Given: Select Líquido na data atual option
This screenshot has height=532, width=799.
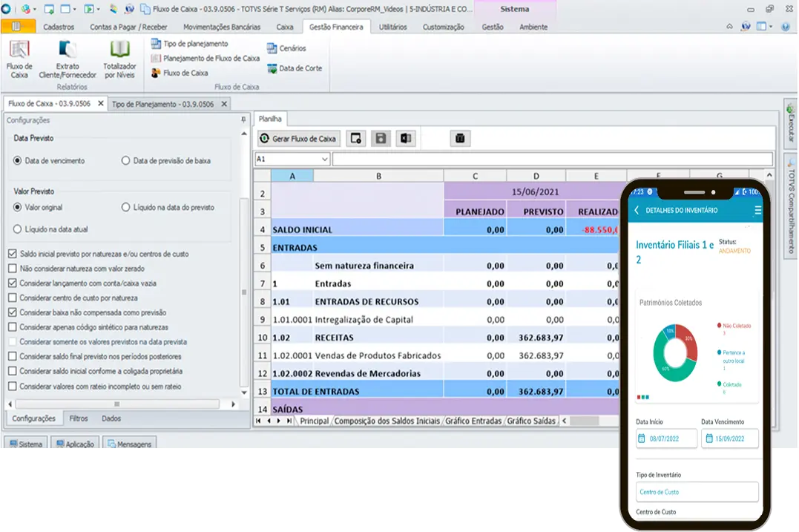Looking at the screenshot, I should click(x=18, y=229).
